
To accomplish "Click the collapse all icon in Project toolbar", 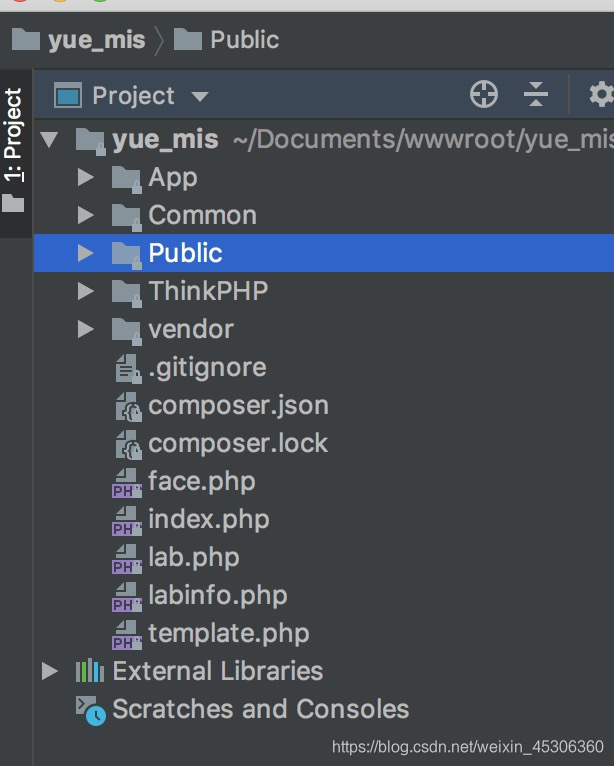I will coord(536,94).
